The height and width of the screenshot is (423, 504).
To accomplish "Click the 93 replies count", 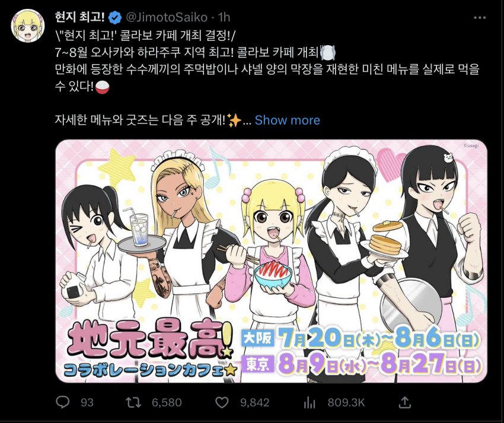I will pos(87,402).
